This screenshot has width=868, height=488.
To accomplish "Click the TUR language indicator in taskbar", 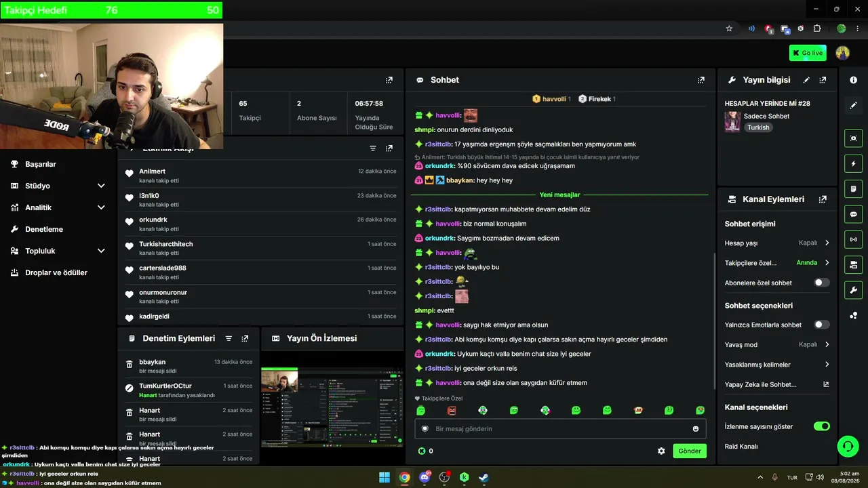I will click(792, 478).
